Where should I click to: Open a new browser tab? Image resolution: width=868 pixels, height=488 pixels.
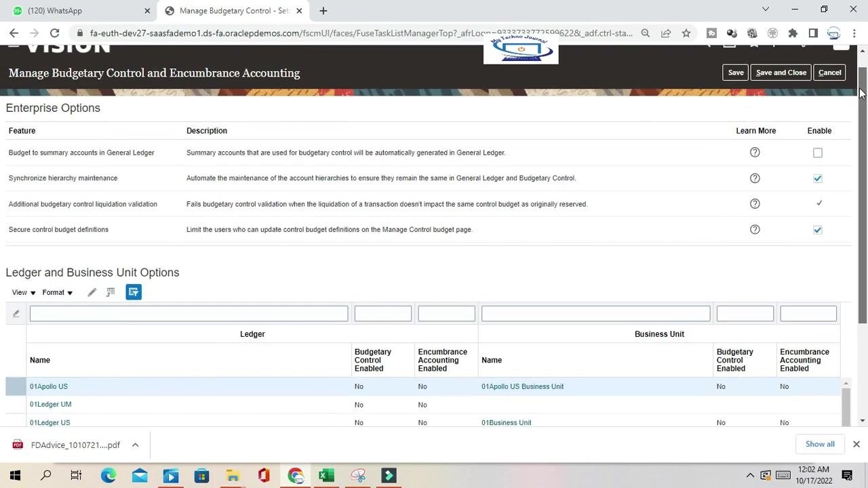pyautogui.click(x=323, y=11)
